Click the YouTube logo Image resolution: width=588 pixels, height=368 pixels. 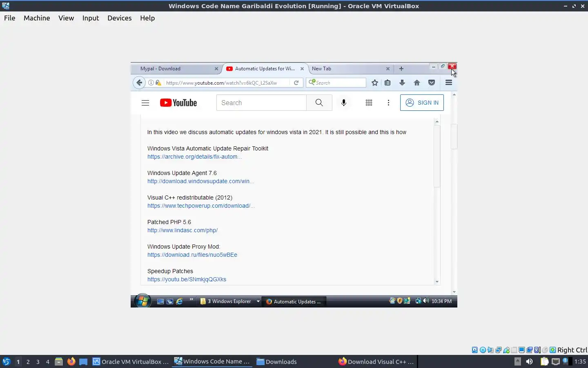point(178,103)
